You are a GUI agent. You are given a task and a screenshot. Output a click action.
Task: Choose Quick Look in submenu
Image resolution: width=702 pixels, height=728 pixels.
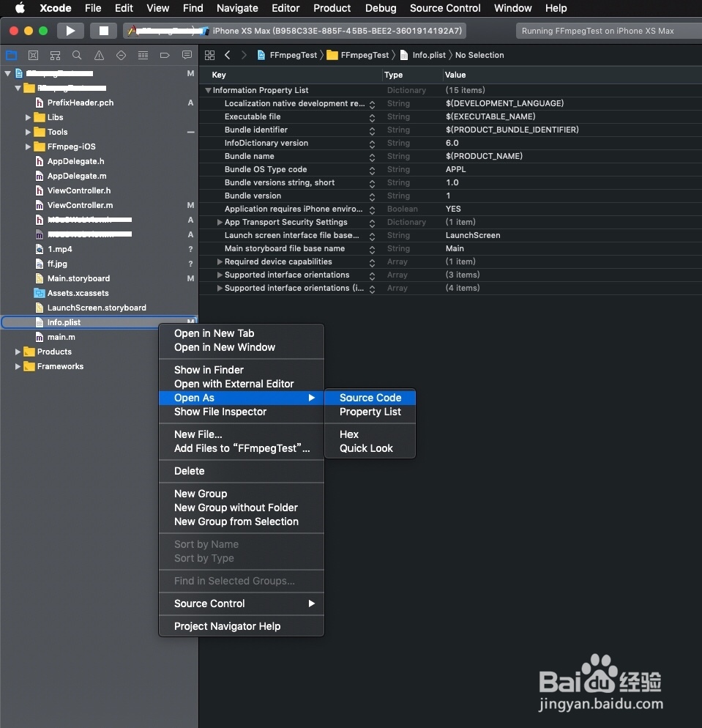[x=370, y=448]
